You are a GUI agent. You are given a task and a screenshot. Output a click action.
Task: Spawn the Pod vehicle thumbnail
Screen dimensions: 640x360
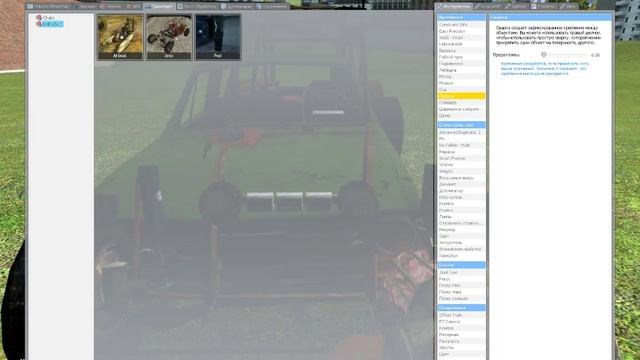click(x=218, y=37)
